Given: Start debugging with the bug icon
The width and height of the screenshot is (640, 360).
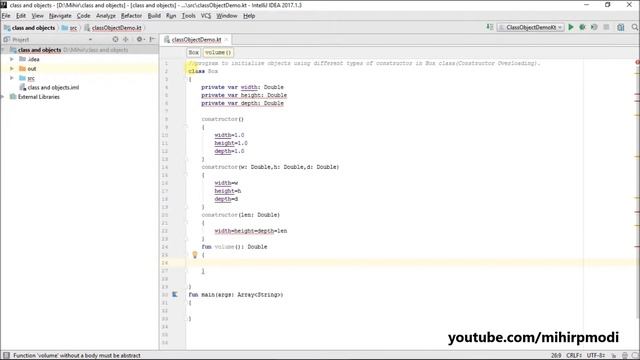Looking at the screenshot, I should 582,27.
